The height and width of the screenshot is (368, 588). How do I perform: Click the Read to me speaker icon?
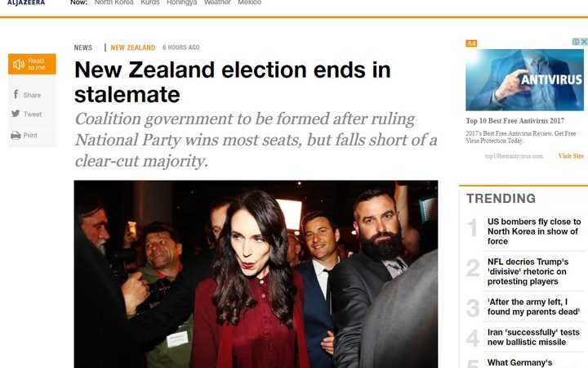[19, 65]
